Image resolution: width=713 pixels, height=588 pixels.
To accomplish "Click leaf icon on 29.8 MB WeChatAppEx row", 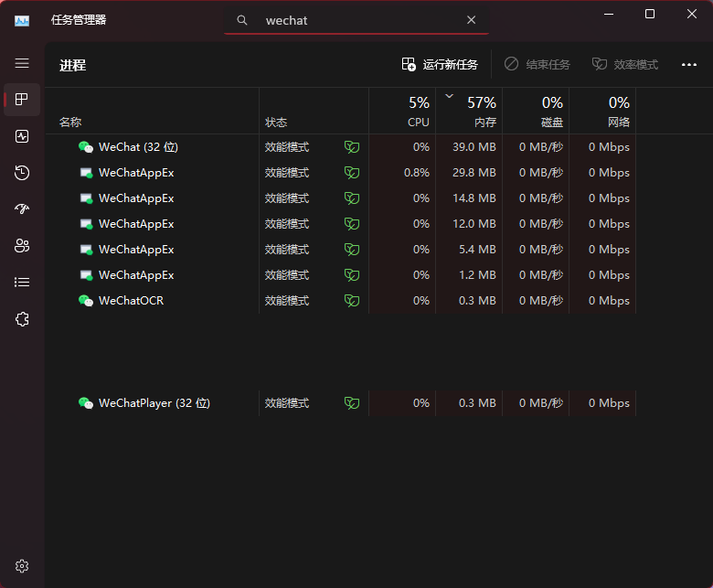I will click(x=352, y=173).
